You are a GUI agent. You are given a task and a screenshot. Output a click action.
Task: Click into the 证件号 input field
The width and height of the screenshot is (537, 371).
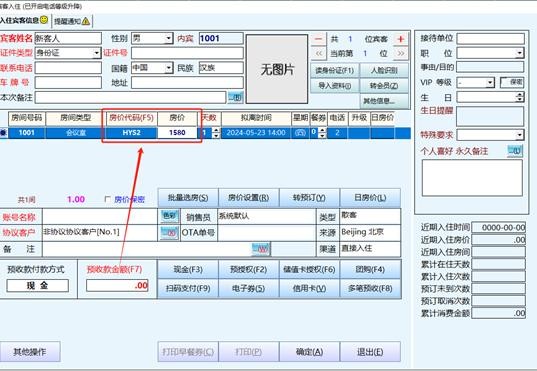(187, 53)
